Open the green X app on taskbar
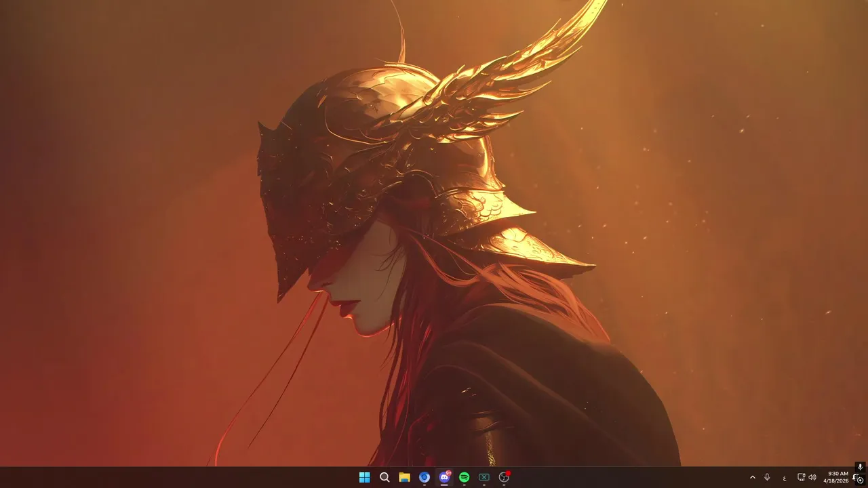Viewport: 868px width, 488px height. tap(484, 477)
